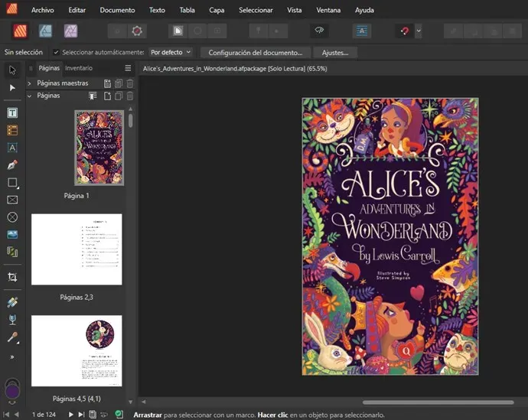
Task: Select the Place Image tool
Action: click(12, 235)
